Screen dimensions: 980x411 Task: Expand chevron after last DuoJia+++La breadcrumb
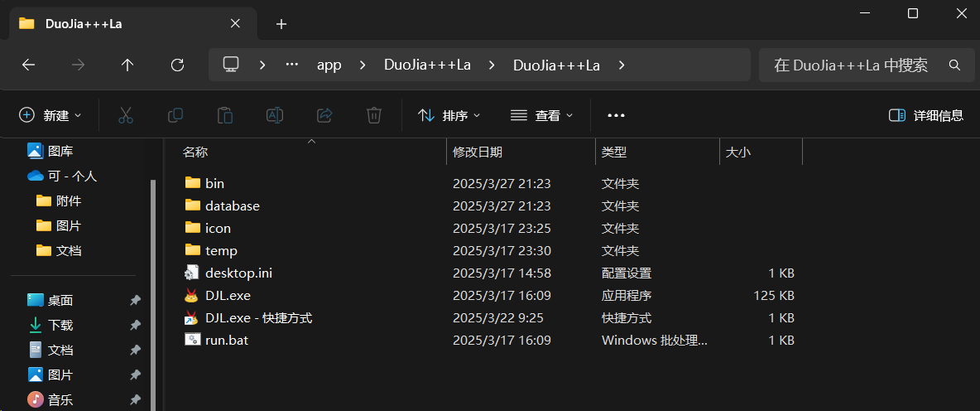pyautogui.click(x=622, y=65)
